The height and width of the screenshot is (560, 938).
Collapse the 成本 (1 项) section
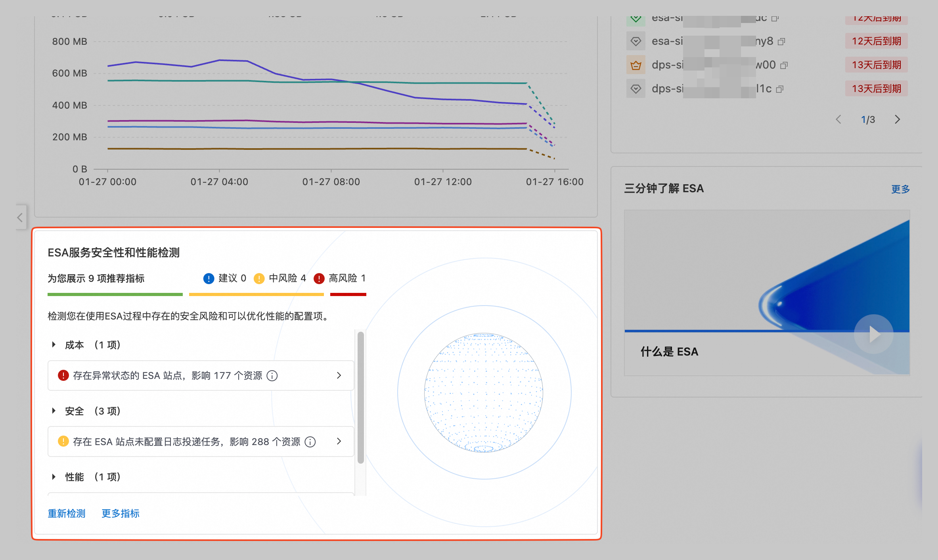(54, 344)
